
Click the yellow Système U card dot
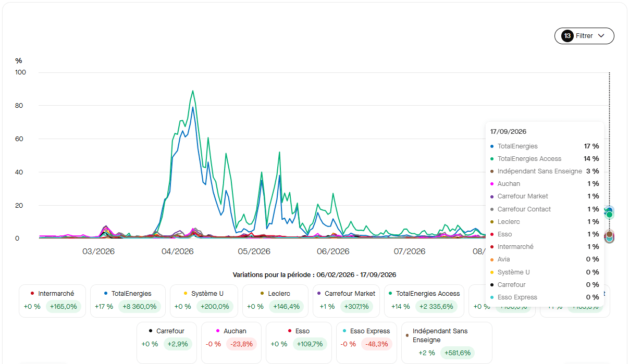(x=186, y=294)
